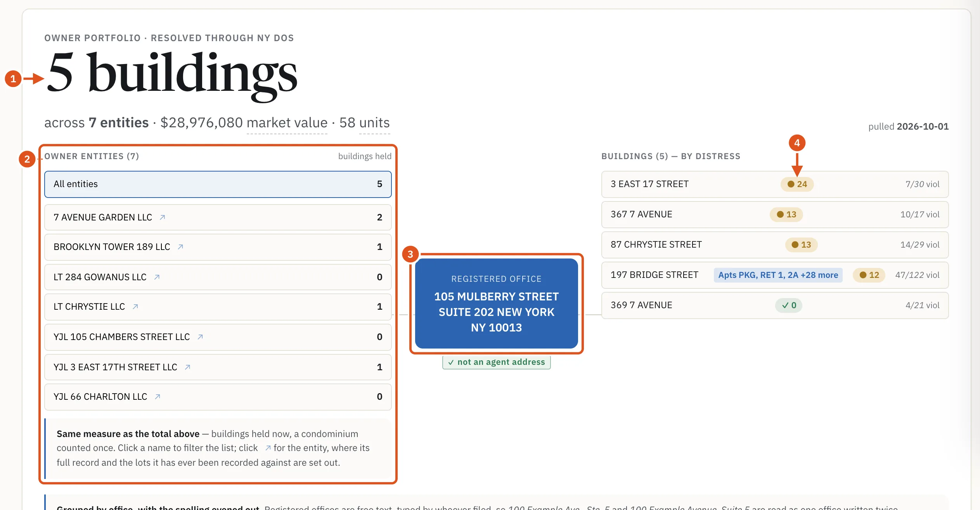The width and height of the screenshot is (980, 510).
Task: Click distress score 13 badge on 87 Chrystie Street
Action: (801, 245)
